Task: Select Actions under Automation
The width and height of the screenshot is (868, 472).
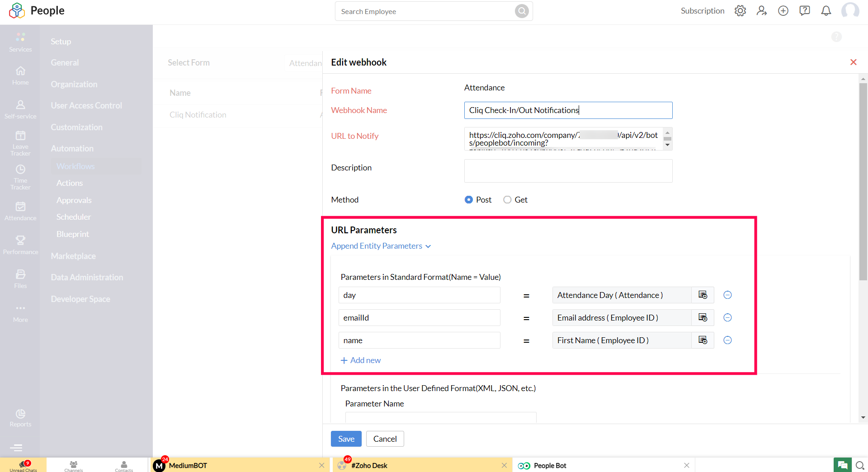Action: 70,183
